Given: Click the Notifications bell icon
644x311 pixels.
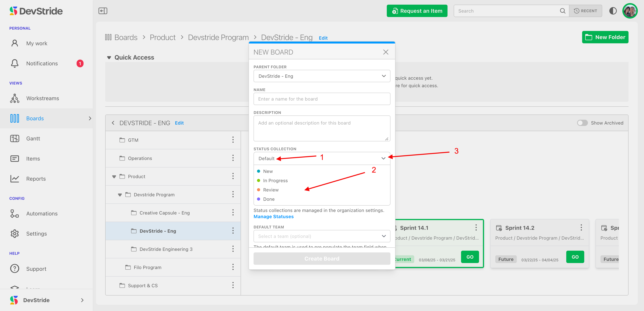Looking at the screenshot, I should (15, 63).
